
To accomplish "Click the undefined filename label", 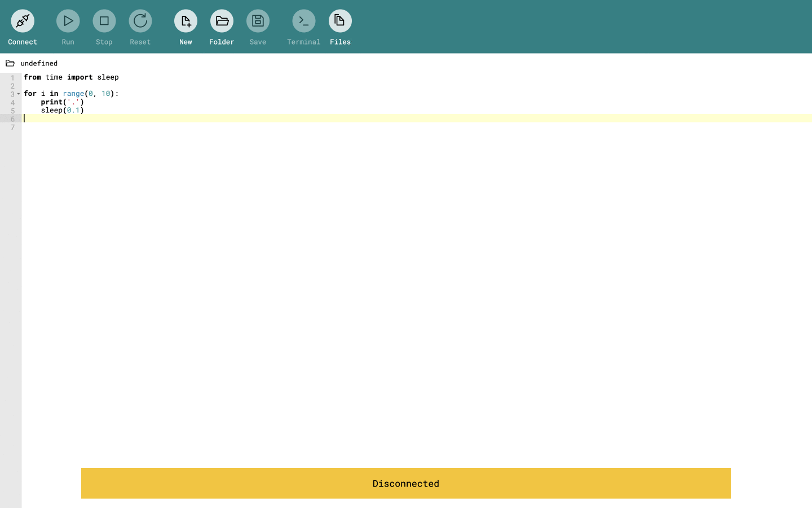I will [38, 63].
